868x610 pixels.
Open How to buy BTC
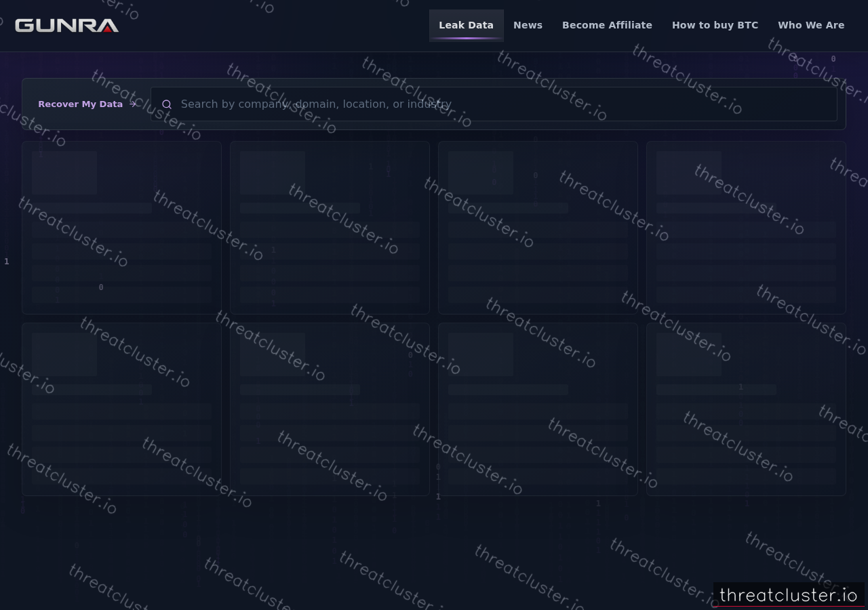pyautogui.click(x=715, y=25)
